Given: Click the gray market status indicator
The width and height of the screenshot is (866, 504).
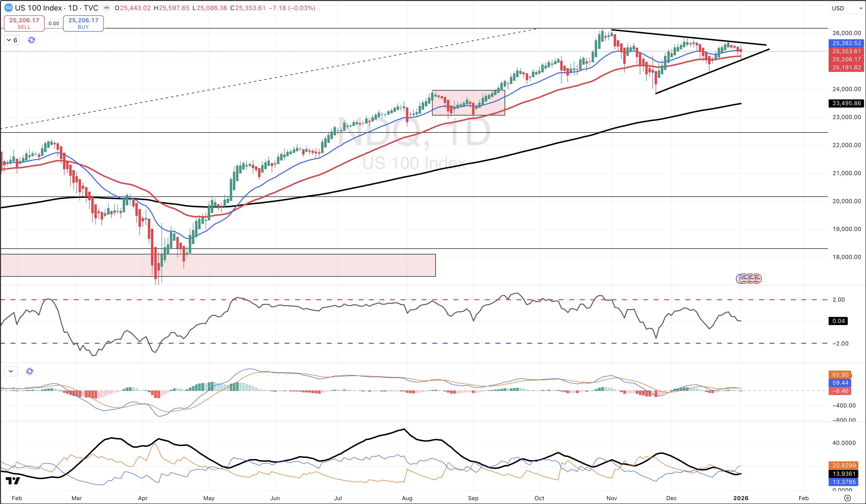Looking at the screenshot, I should pos(107,8).
